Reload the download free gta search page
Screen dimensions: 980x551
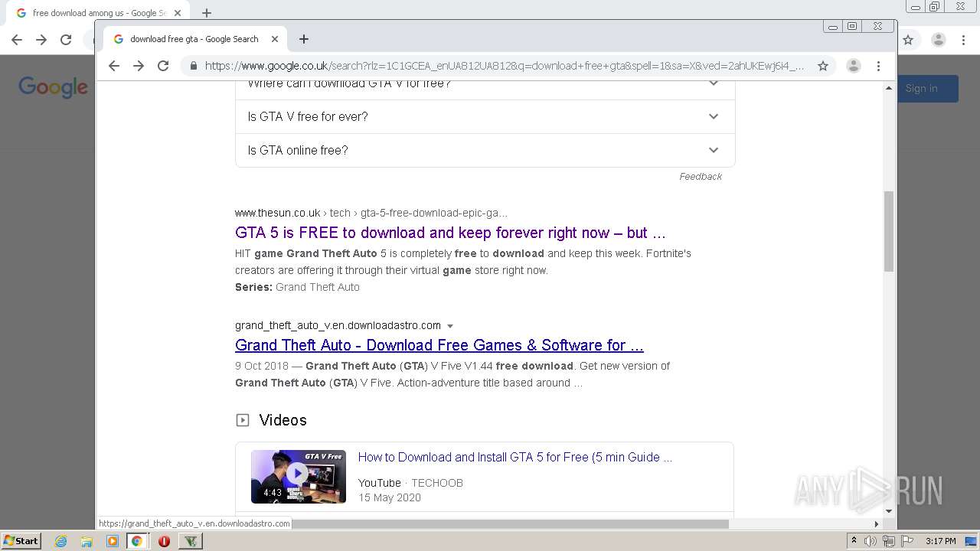click(x=163, y=66)
